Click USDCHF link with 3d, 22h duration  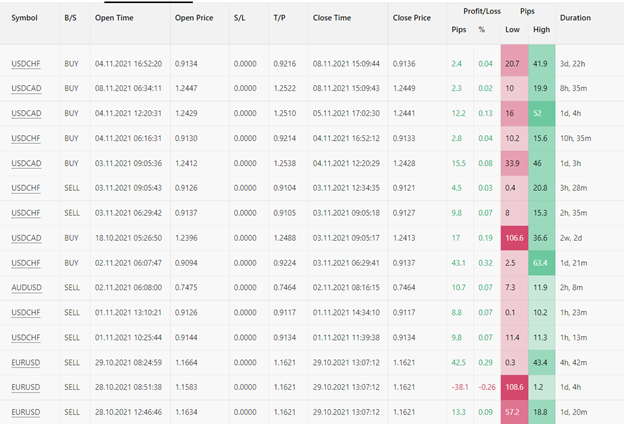pyautogui.click(x=25, y=64)
